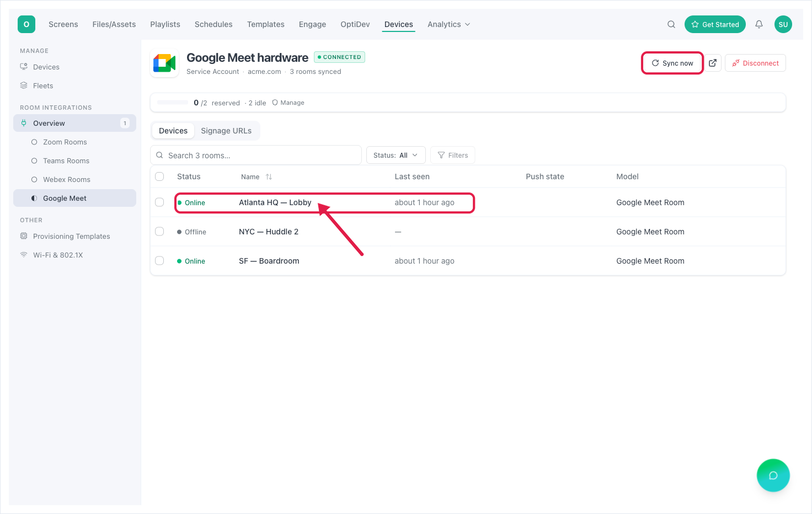Image resolution: width=812 pixels, height=514 pixels.
Task: Click the Status column header
Action: click(x=189, y=176)
